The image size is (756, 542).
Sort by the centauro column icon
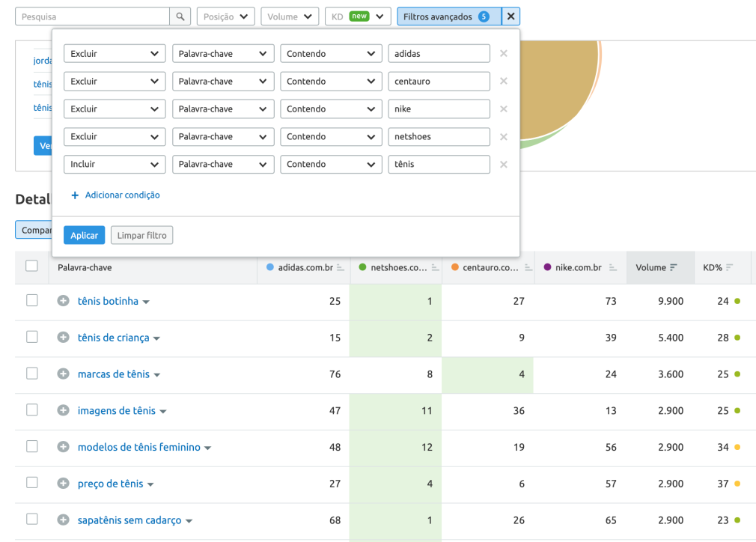coord(528,267)
